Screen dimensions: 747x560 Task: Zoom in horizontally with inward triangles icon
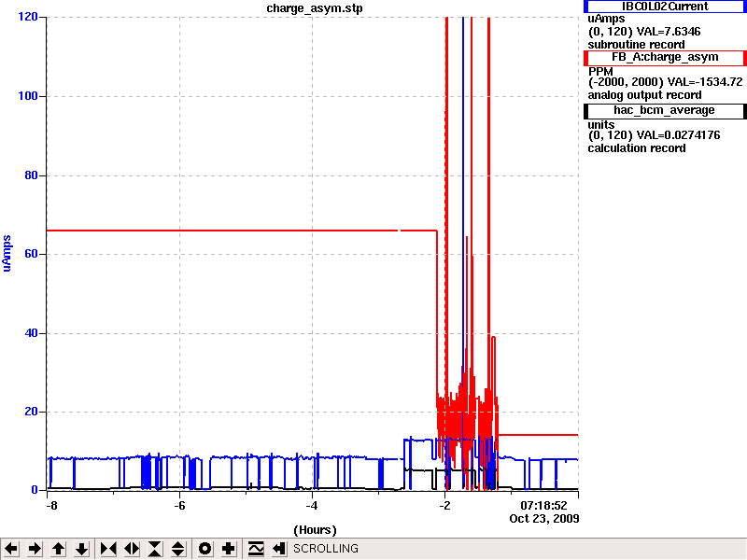pyautogui.click(x=108, y=549)
